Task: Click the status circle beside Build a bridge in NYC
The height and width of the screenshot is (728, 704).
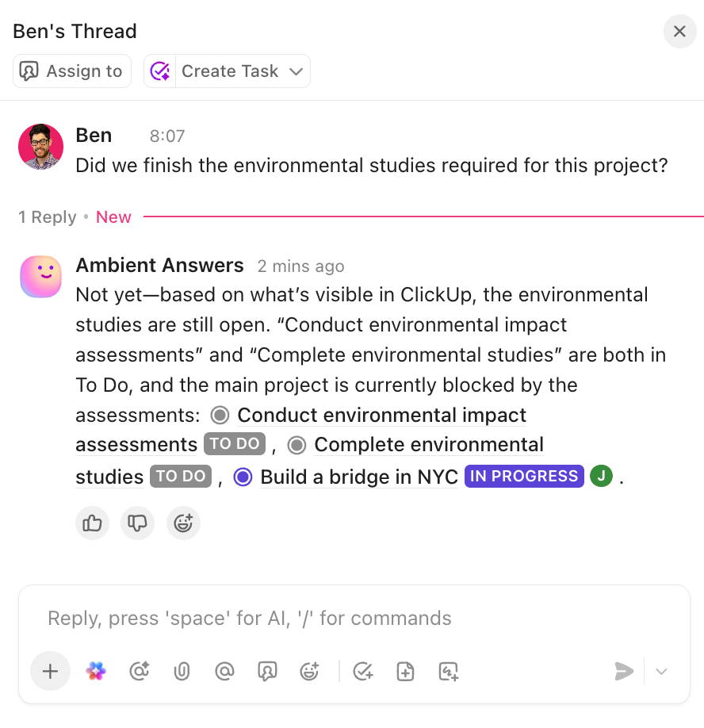Action: [x=242, y=476]
